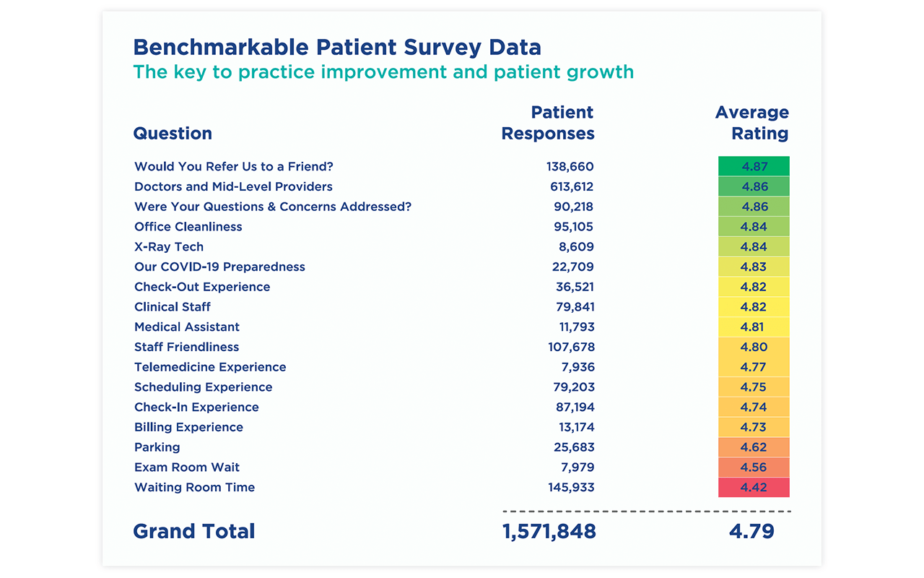924x578 pixels.
Task: Click the 'Grand Total' label
Action: click(x=194, y=531)
